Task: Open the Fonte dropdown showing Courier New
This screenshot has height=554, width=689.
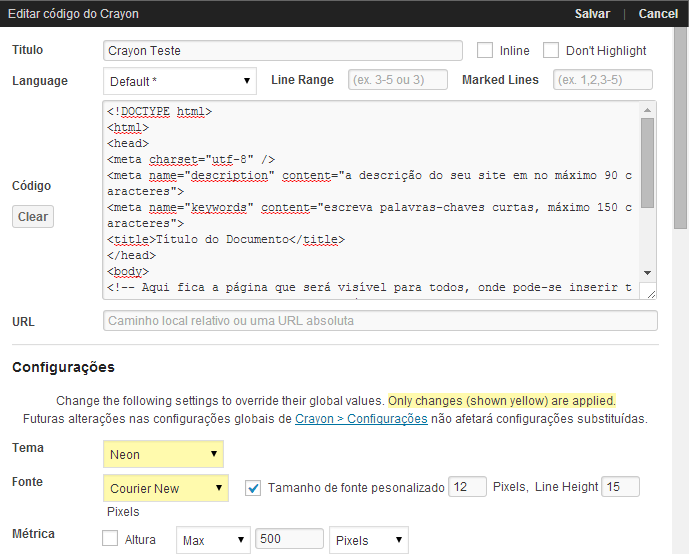Action: [166, 488]
